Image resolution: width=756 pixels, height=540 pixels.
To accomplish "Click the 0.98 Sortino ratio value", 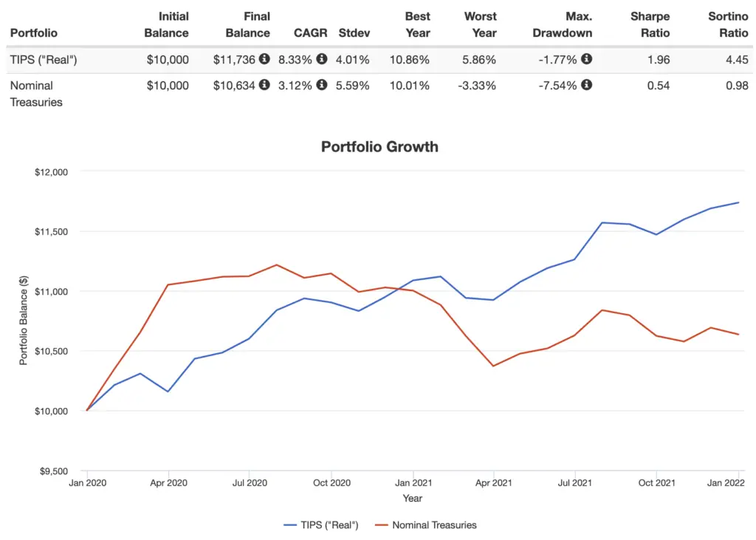I will point(738,86).
